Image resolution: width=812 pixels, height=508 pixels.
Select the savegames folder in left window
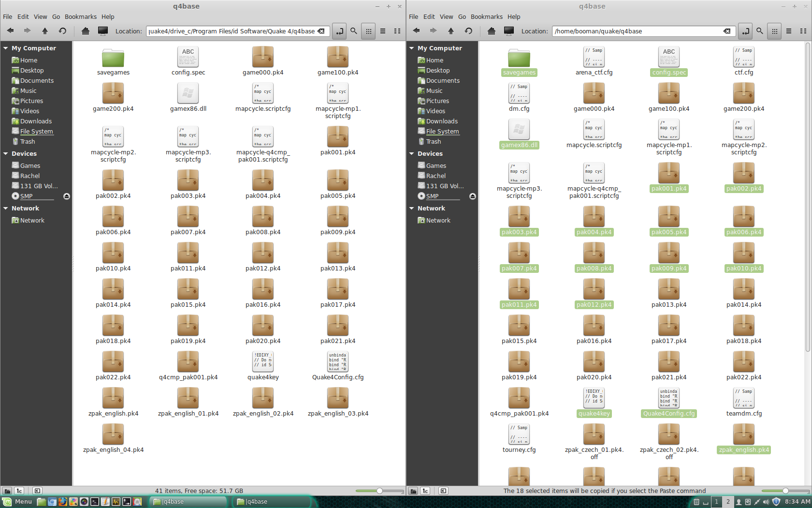point(113,60)
